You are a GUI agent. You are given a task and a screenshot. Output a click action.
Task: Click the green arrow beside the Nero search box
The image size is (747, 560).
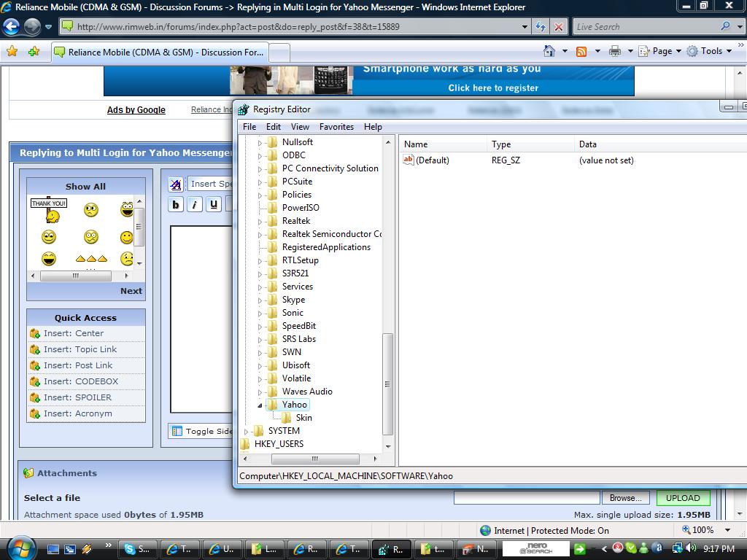(579, 549)
